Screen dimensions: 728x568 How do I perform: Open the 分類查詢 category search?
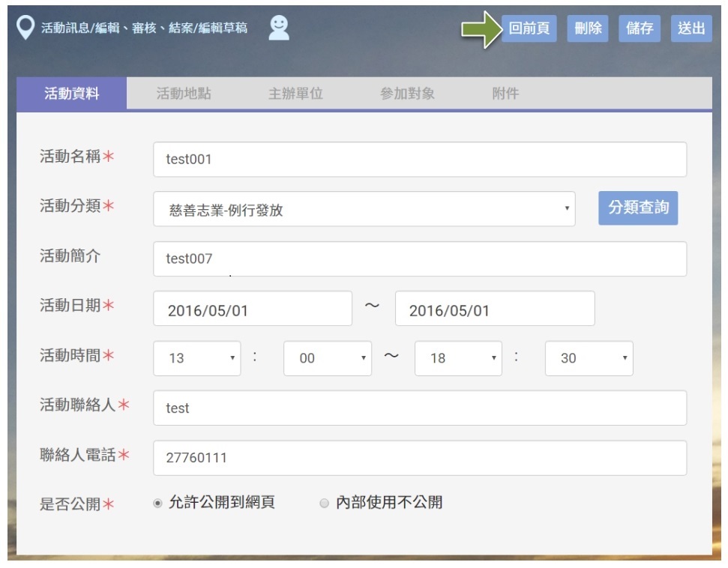tap(637, 208)
